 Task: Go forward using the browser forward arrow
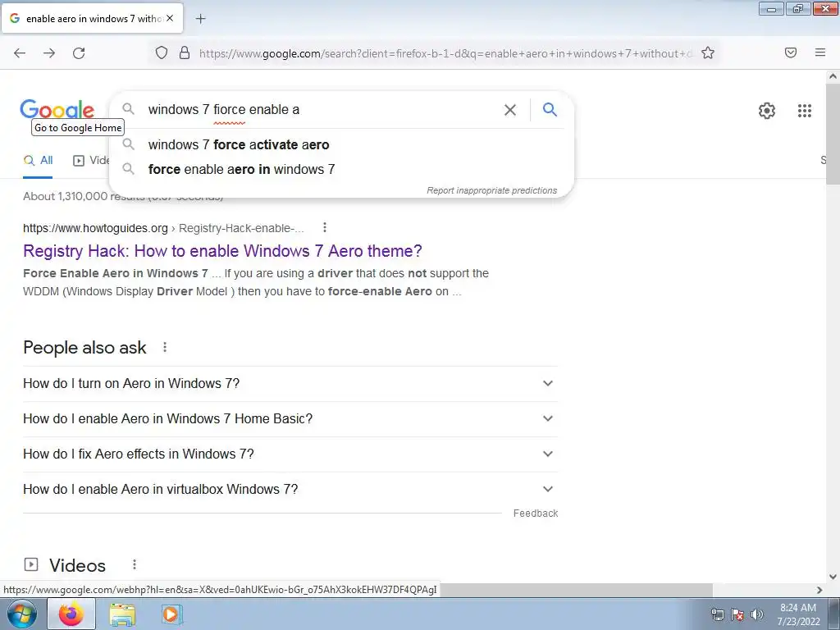tap(49, 52)
